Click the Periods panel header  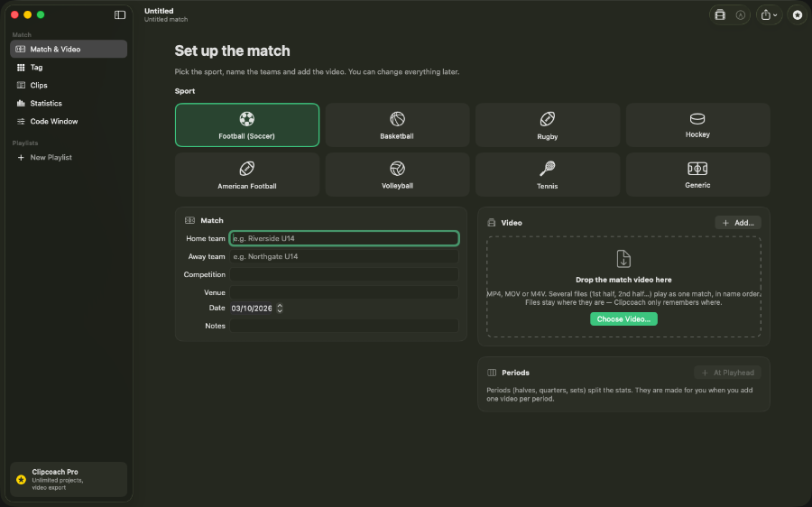pos(515,373)
